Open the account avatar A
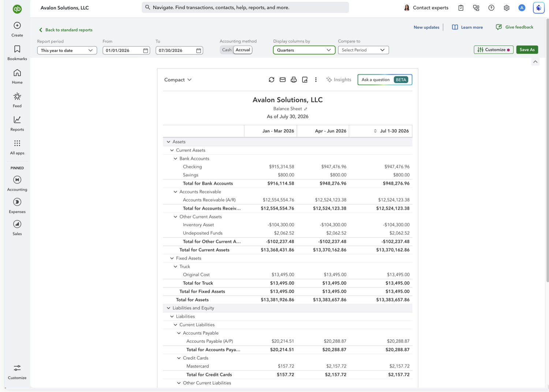 [x=522, y=8]
